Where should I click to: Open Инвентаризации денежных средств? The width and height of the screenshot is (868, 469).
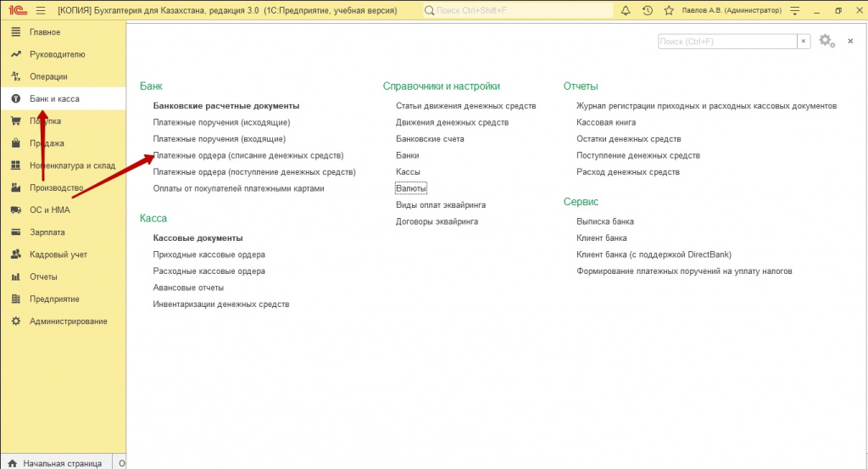[x=221, y=304]
